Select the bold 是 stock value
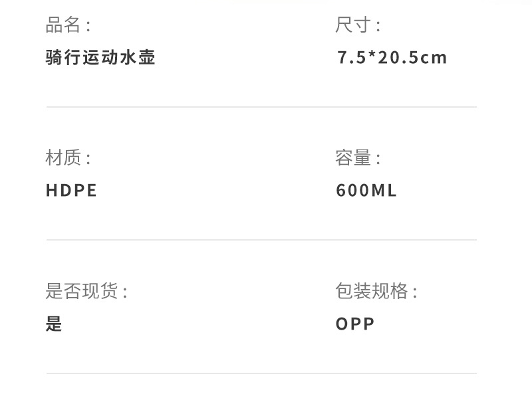Screen dimensions: 532x410 (54, 324)
